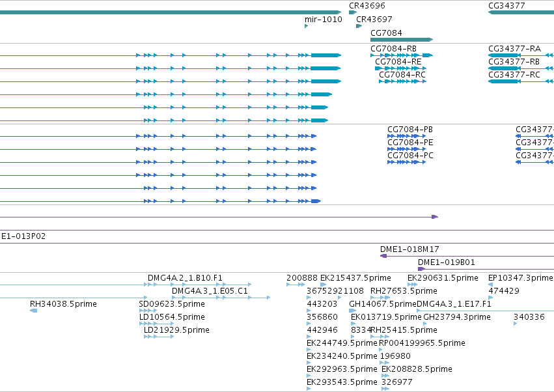Screen dimensions: 554x392
Task: Select the EK293543.5prime EST label
Action: (342, 383)
